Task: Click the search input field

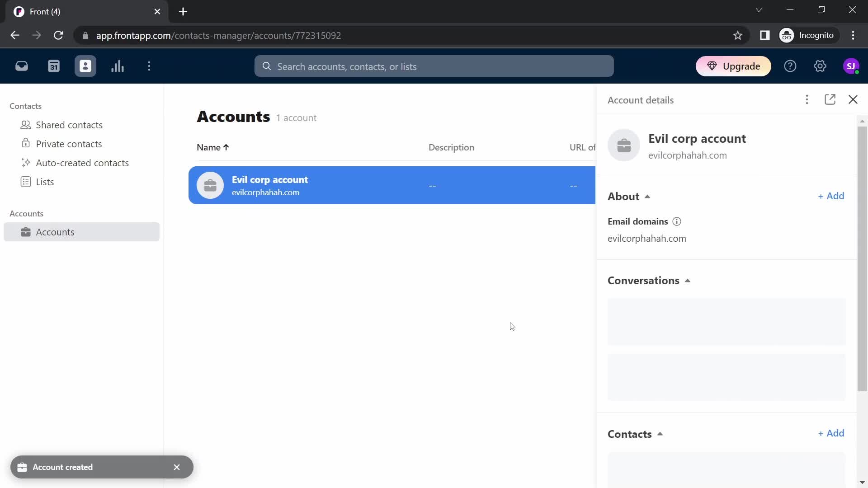Action: [x=434, y=66]
